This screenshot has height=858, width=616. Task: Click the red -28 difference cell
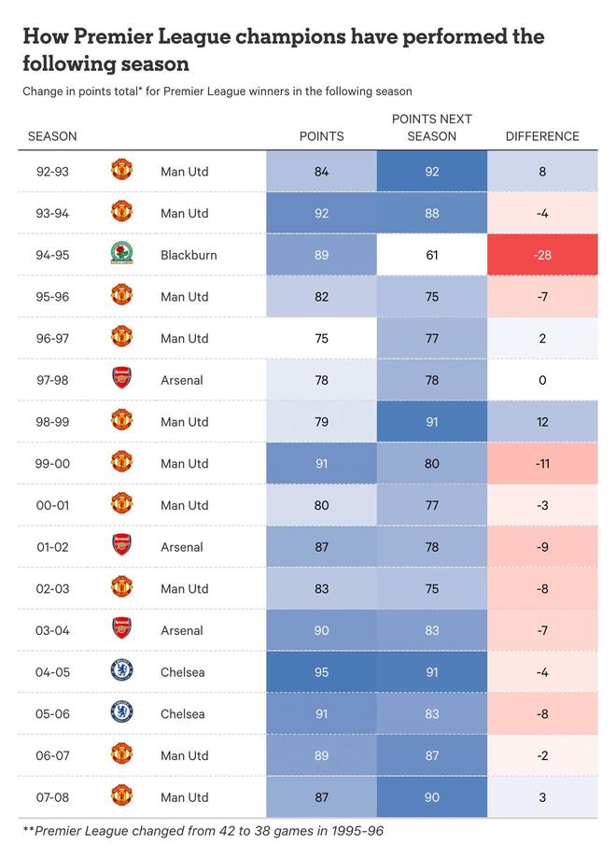coord(542,255)
